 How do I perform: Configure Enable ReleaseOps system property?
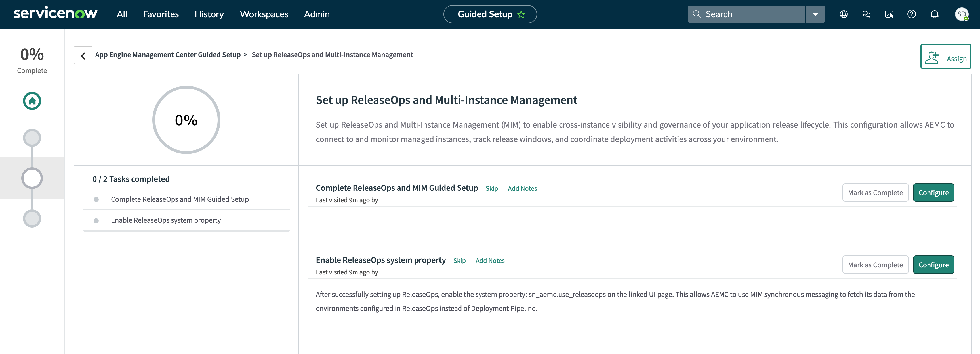[x=933, y=265]
